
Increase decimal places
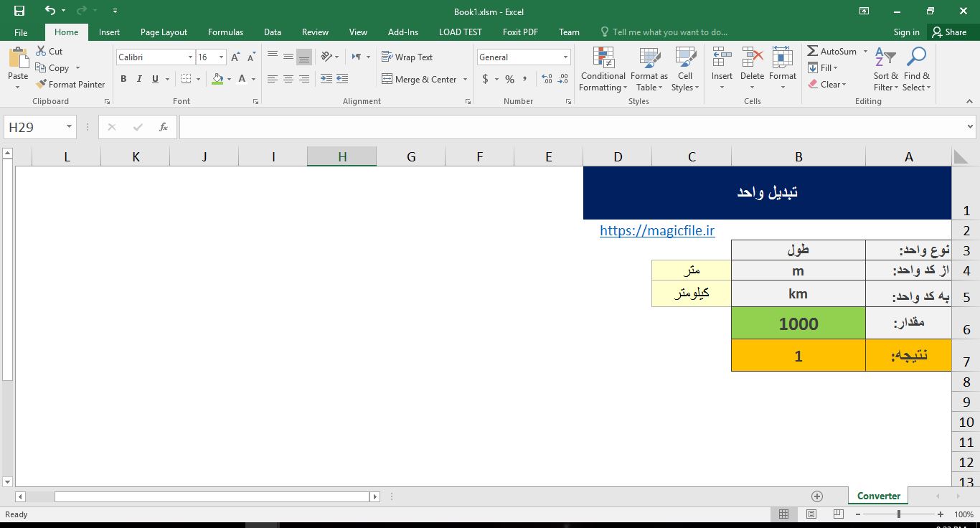[x=547, y=79]
